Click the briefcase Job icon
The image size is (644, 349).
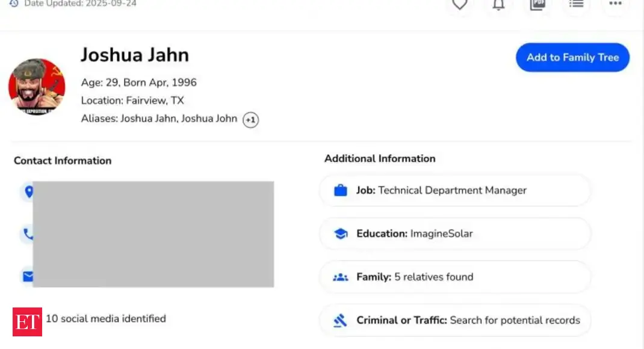[x=341, y=191]
